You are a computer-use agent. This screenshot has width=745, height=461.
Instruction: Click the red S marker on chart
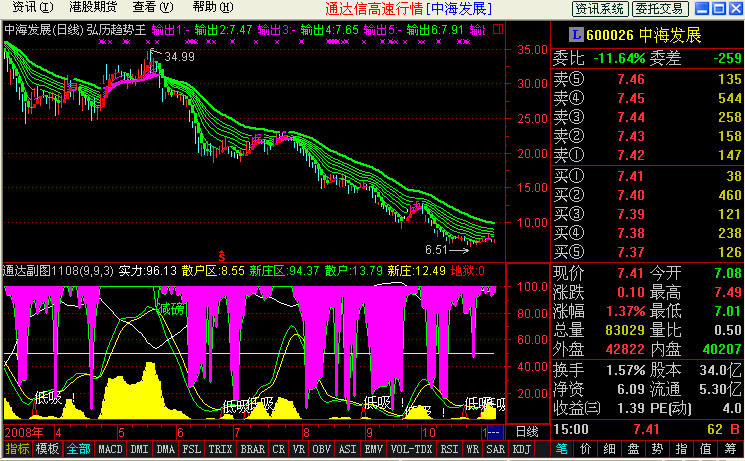222,256
